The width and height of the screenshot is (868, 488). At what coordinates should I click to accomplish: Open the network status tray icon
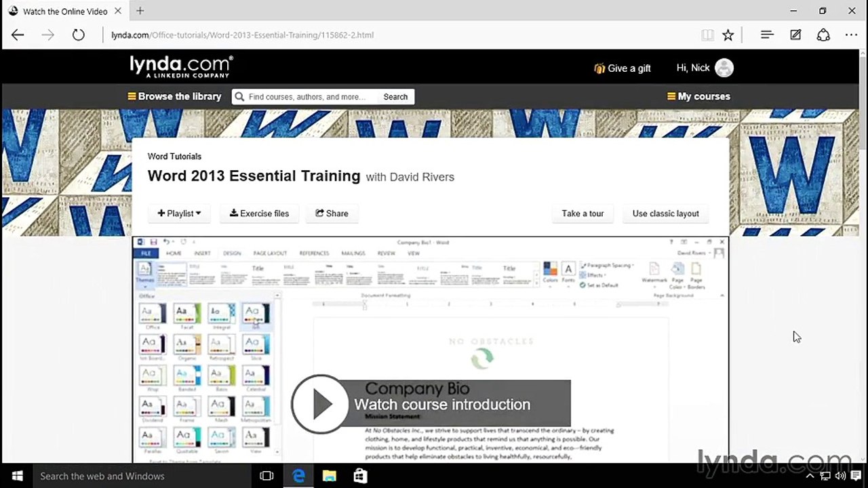click(825, 476)
